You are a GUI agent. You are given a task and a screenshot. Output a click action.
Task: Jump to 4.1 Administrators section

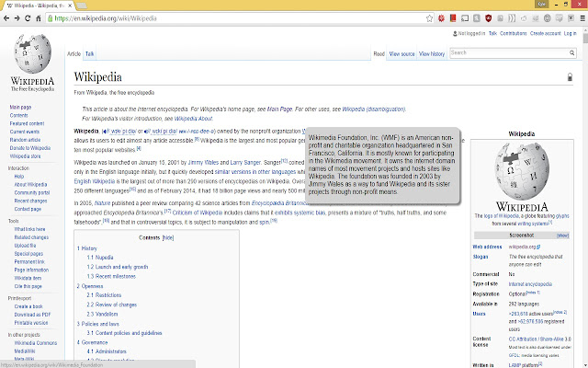pyautogui.click(x=107, y=351)
